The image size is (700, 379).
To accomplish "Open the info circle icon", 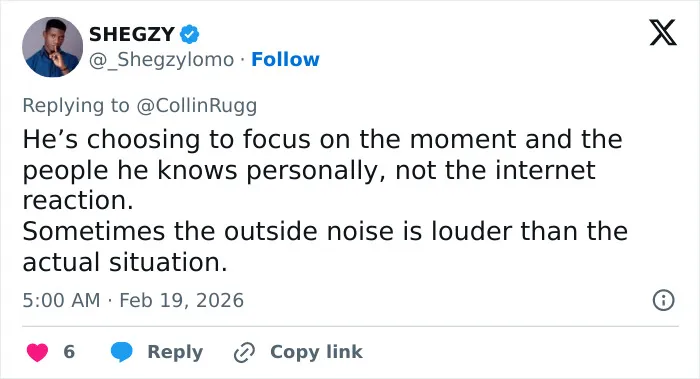I will (x=663, y=300).
